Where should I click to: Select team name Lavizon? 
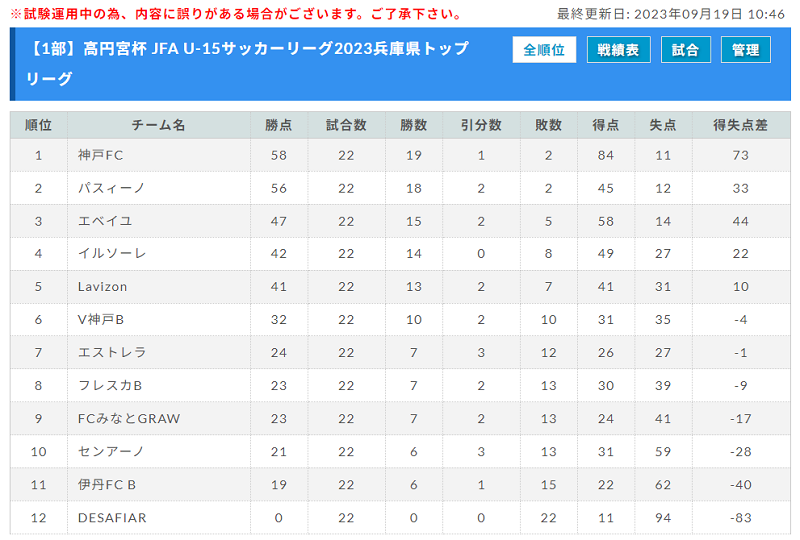pos(102,287)
